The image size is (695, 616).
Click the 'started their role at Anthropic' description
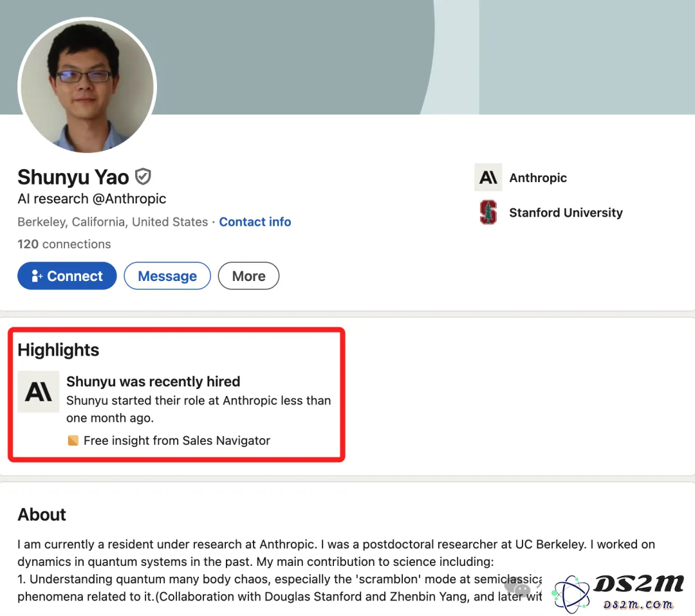click(199, 409)
